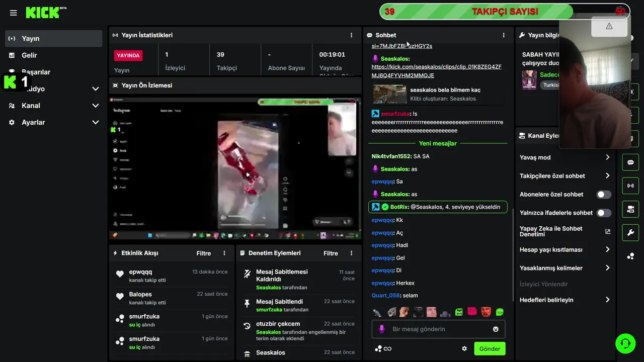Image resolution: width=644 pixels, height=362 pixels.
Task: Expand the Ayarlar sidebar section
Action: [54, 122]
